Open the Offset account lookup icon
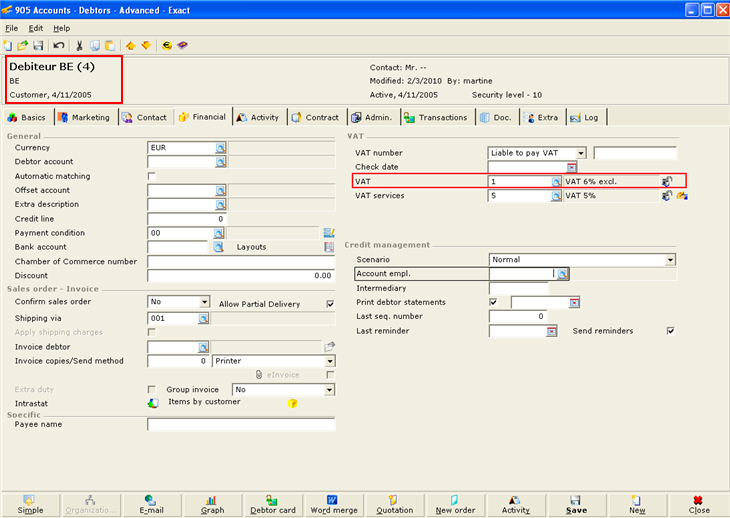 pos(221,190)
